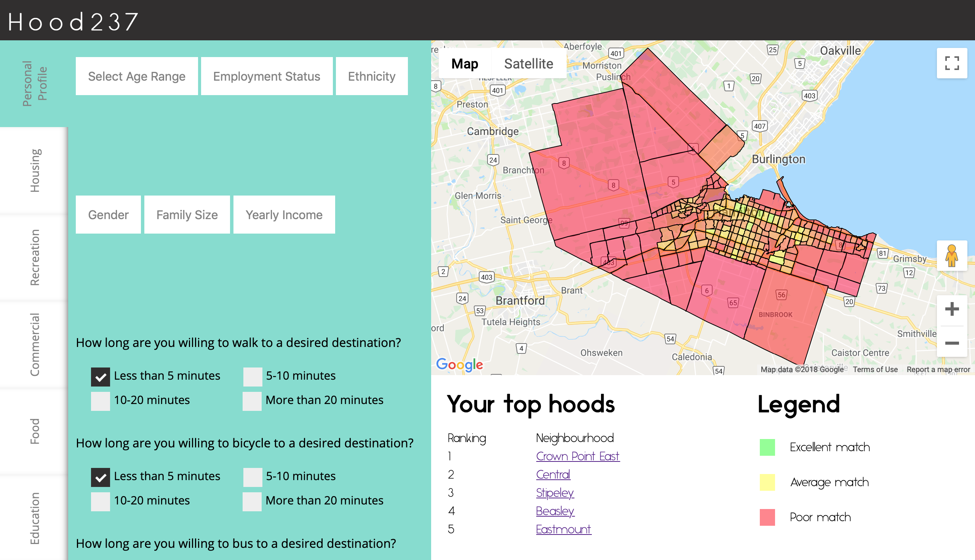Expand the Employment Status dropdown
The image size is (975, 560).
tap(266, 76)
